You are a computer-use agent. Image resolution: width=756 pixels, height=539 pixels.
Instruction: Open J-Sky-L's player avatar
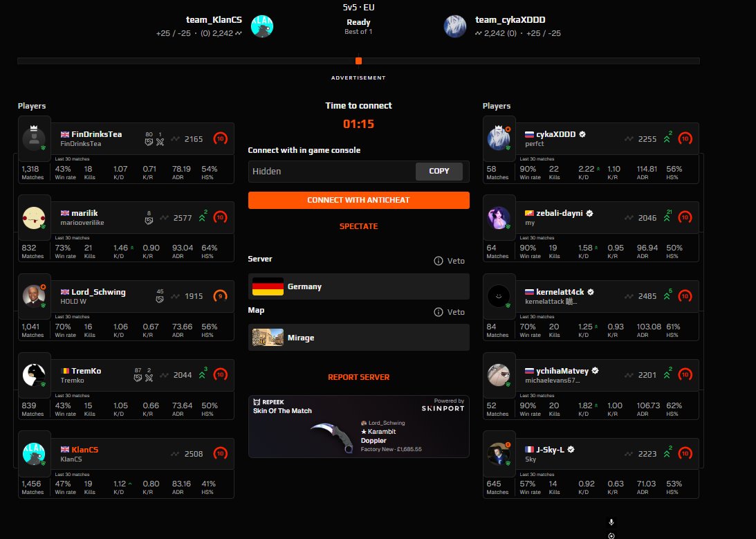[499, 454]
